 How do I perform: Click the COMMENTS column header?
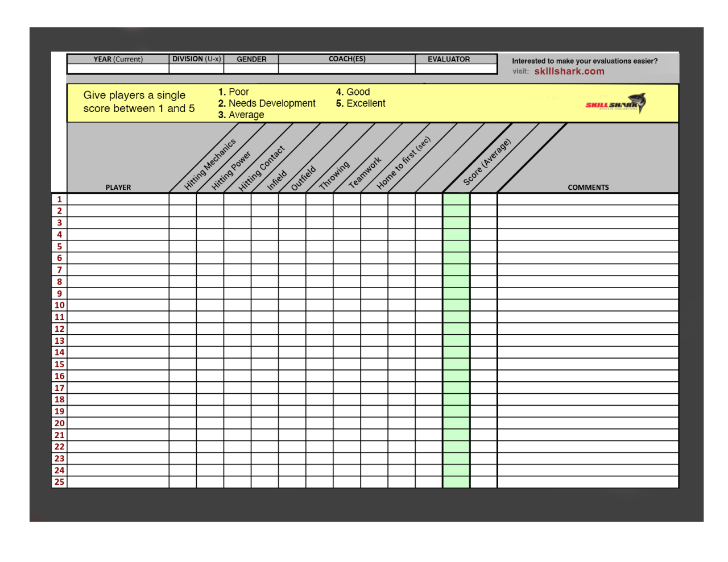[588, 188]
